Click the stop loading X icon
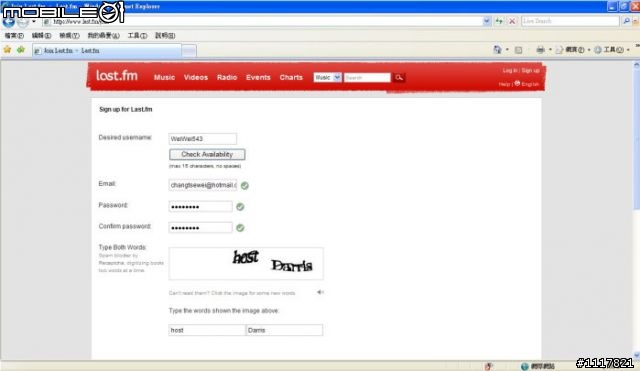The width and height of the screenshot is (640, 371). pyautogui.click(x=512, y=21)
